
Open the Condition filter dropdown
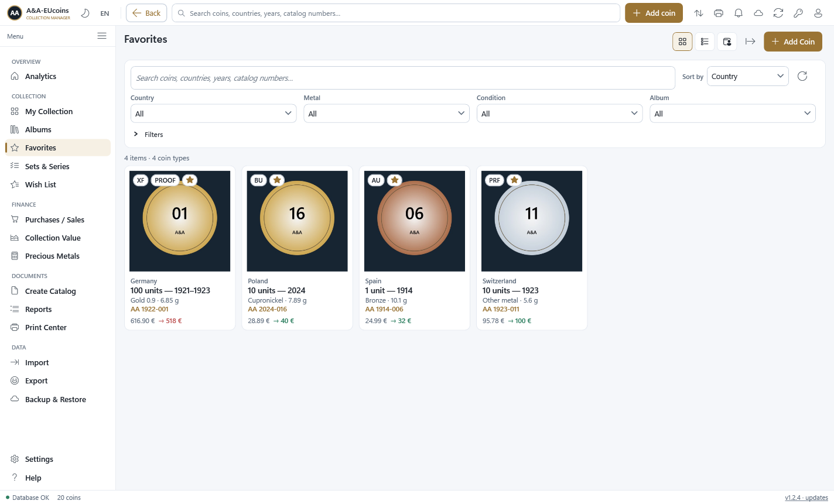tap(559, 113)
